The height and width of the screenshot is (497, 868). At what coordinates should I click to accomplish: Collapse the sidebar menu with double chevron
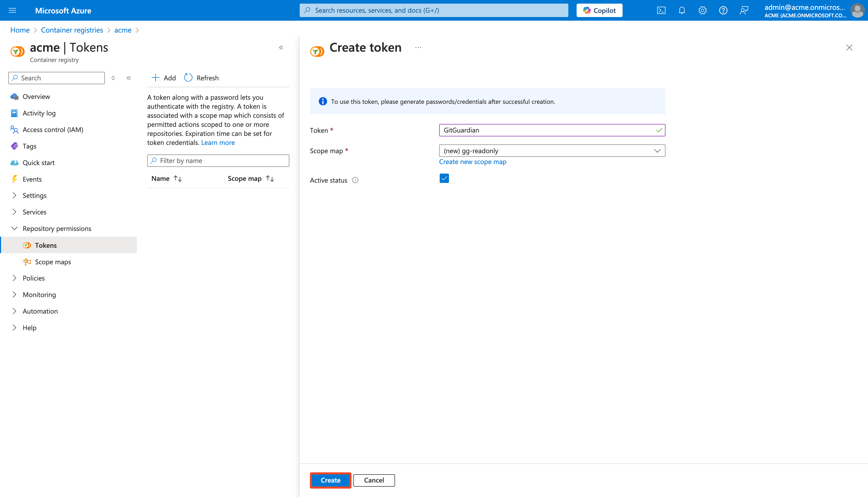pyautogui.click(x=129, y=78)
